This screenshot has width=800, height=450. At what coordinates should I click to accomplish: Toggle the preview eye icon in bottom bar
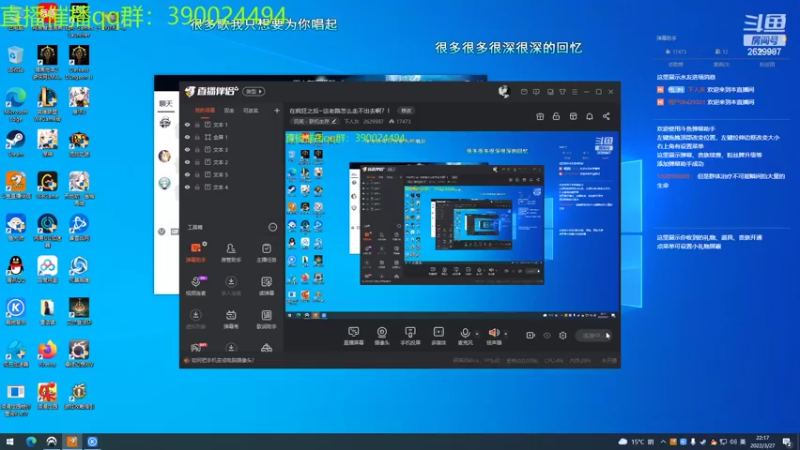pos(547,335)
